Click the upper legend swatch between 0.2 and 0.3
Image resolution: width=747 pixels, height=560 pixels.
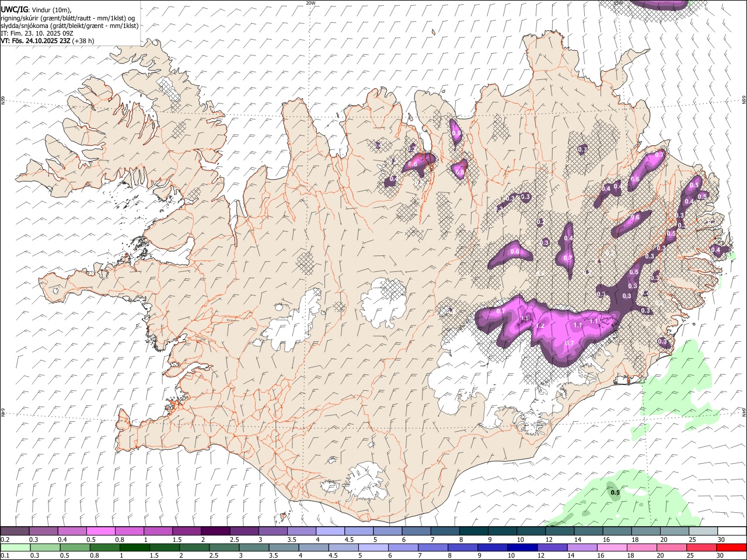pos(15,531)
